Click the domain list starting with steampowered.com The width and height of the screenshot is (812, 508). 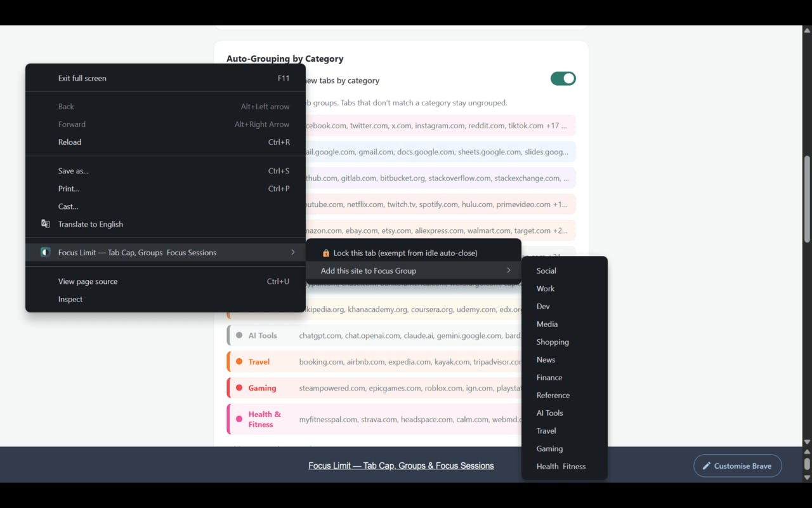pyautogui.click(x=410, y=388)
